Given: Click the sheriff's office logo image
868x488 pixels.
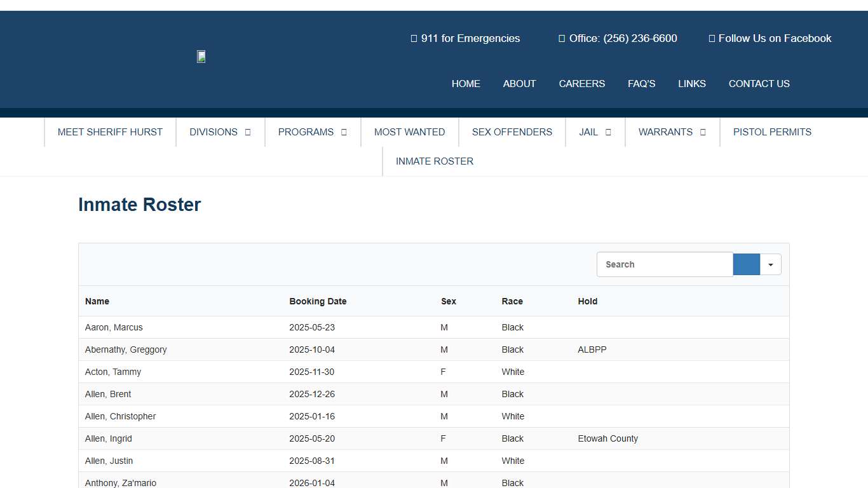Looking at the screenshot, I should coord(201,57).
